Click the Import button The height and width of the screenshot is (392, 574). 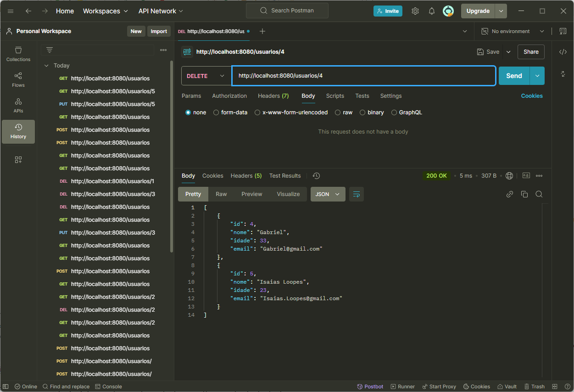click(159, 31)
